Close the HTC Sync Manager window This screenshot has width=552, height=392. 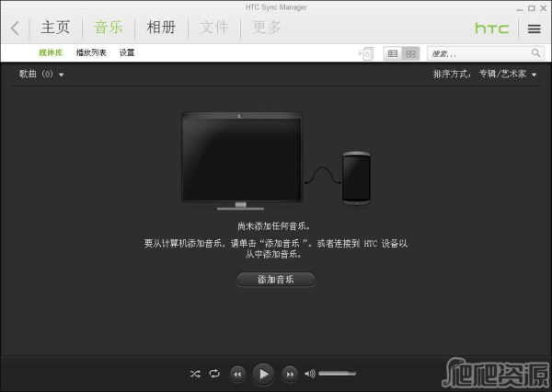[x=543, y=8]
